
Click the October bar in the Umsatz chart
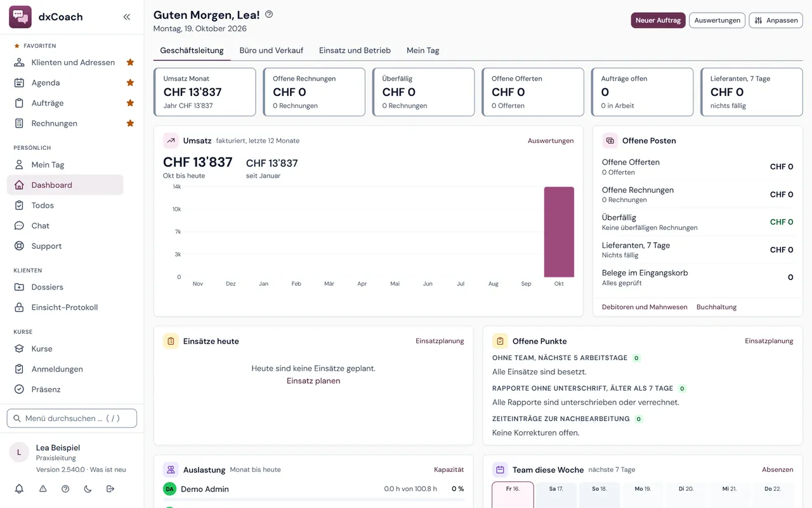(x=559, y=232)
